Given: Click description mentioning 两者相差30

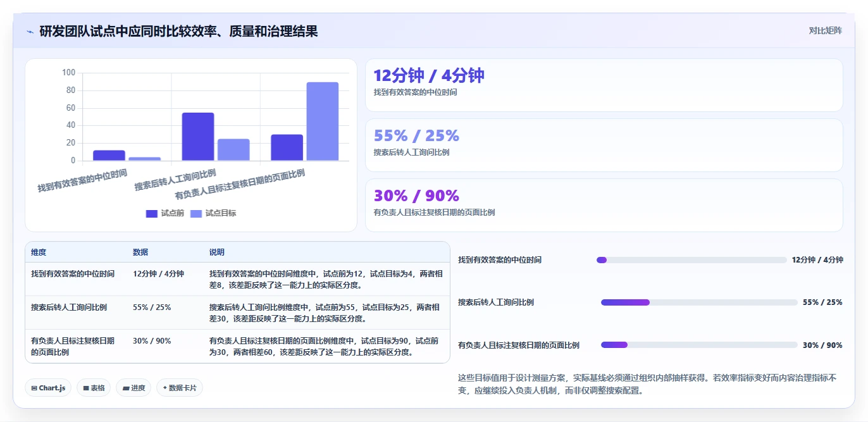Looking at the screenshot, I should [x=325, y=313].
